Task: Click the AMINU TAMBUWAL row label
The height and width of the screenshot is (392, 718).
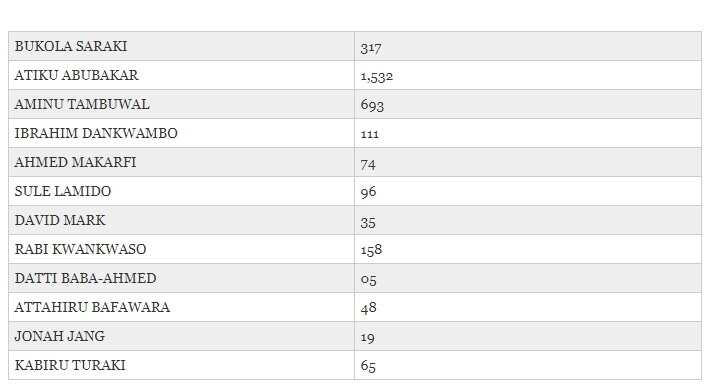Action: pos(82,104)
